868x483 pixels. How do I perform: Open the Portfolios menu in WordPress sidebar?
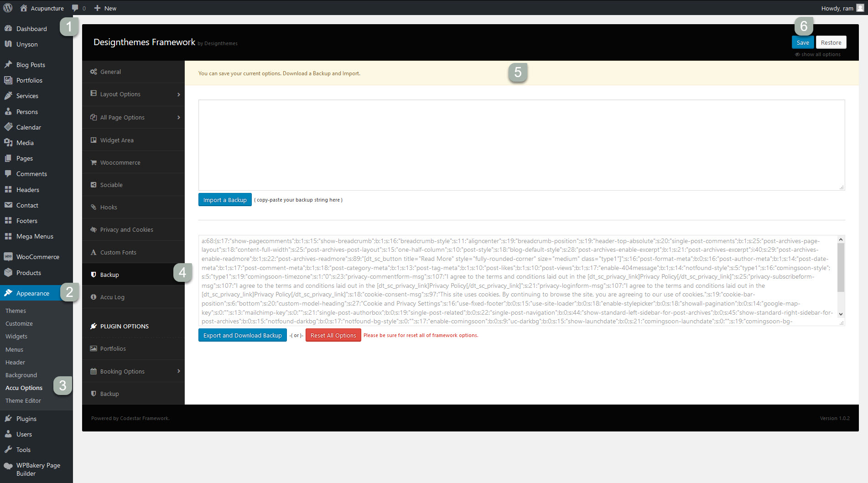[36, 80]
